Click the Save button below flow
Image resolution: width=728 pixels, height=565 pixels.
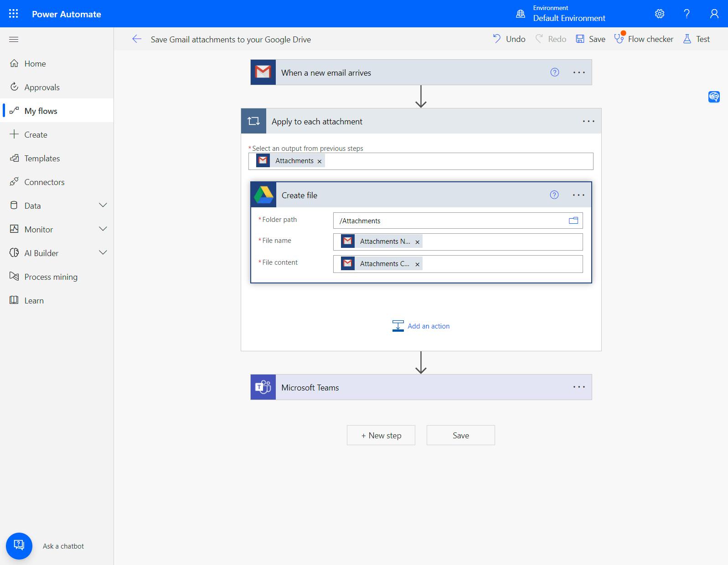pyautogui.click(x=461, y=435)
